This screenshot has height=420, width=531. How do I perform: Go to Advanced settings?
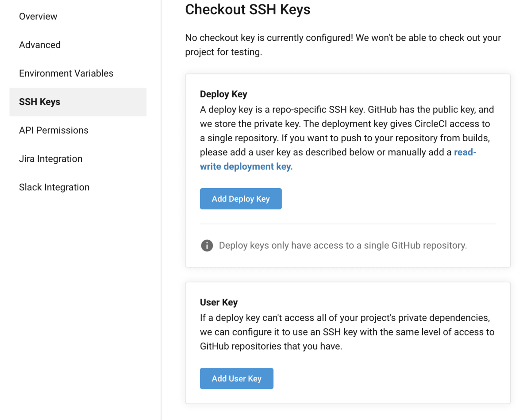pyautogui.click(x=40, y=45)
